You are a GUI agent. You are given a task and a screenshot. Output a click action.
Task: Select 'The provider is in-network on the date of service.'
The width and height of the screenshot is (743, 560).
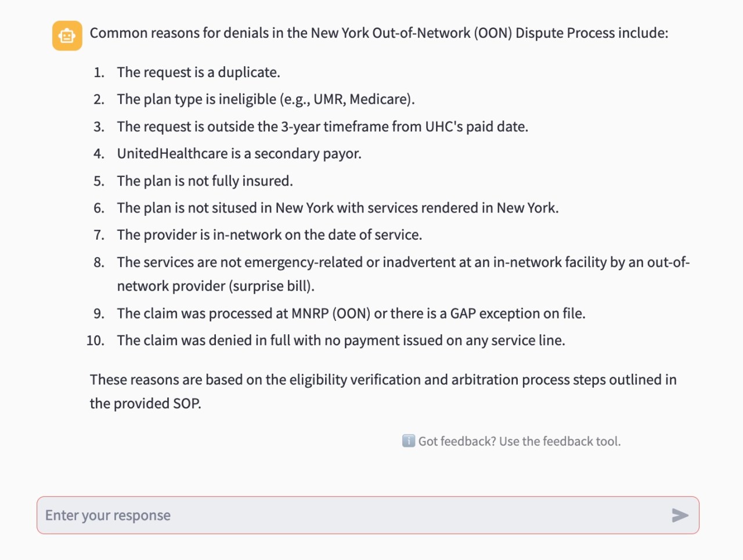tap(269, 235)
